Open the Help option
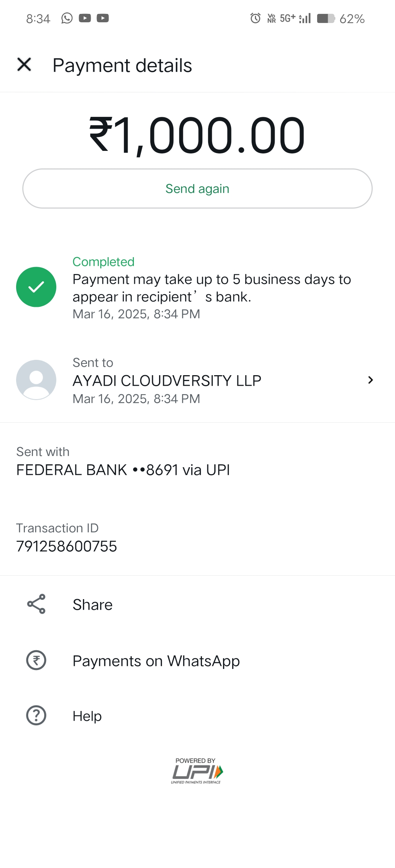The height and width of the screenshot is (868, 395). [x=87, y=716]
